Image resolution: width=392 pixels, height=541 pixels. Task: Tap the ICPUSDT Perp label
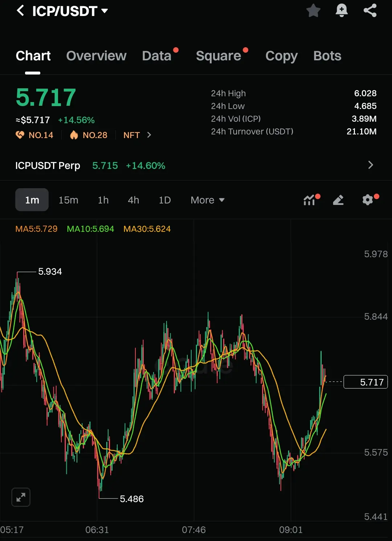point(48,166)
